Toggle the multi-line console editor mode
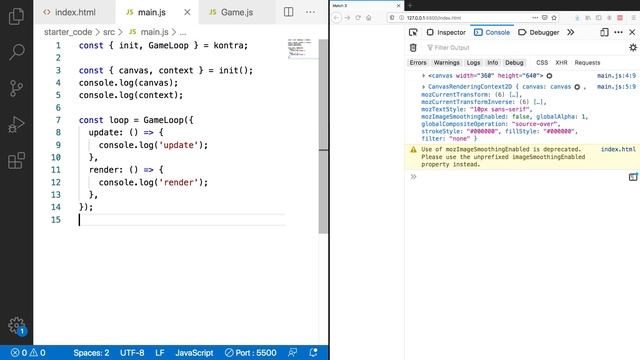Image resolution: width=640 pixels, height=360 pixels. (633, 177)
